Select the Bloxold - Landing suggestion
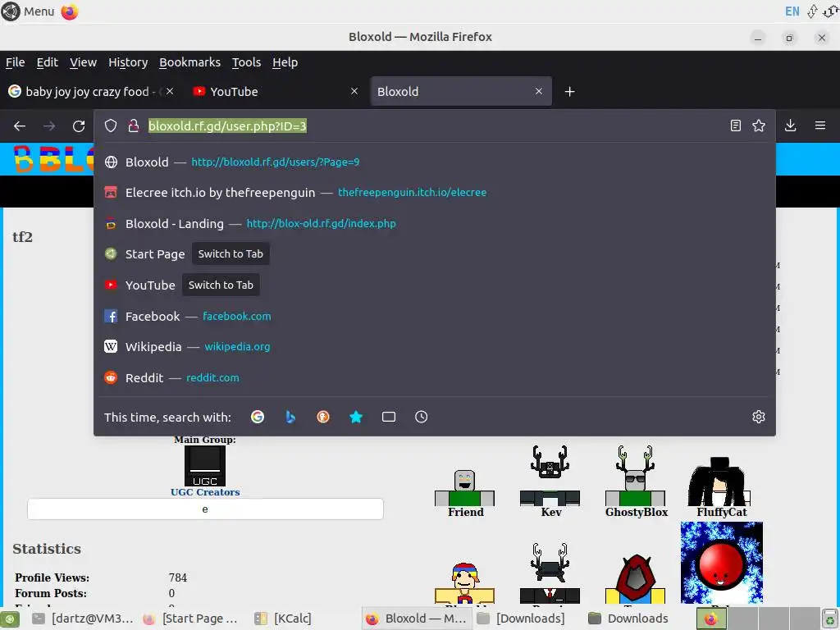 click(435, 223)
